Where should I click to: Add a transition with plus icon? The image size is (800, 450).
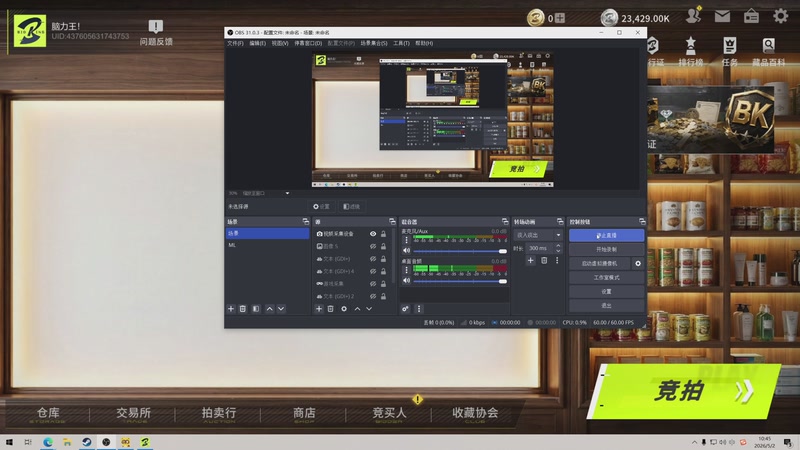click(531, 261)
